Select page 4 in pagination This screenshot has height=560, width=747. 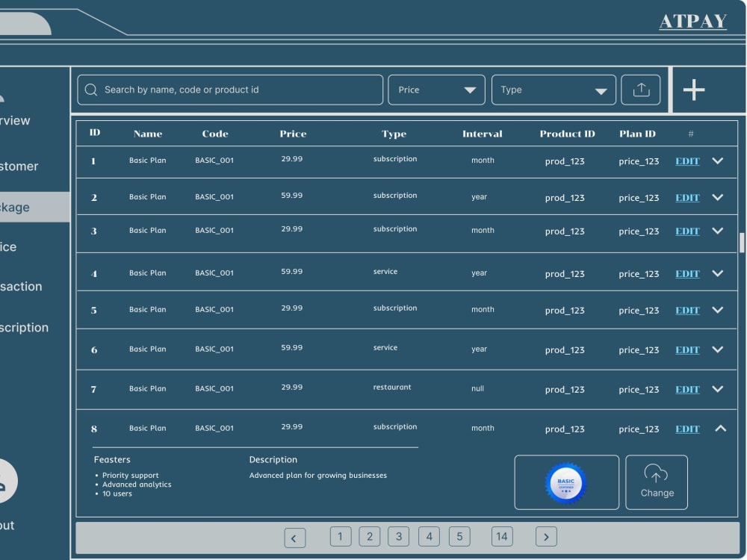pyautogui.click(x=430, y=537)
